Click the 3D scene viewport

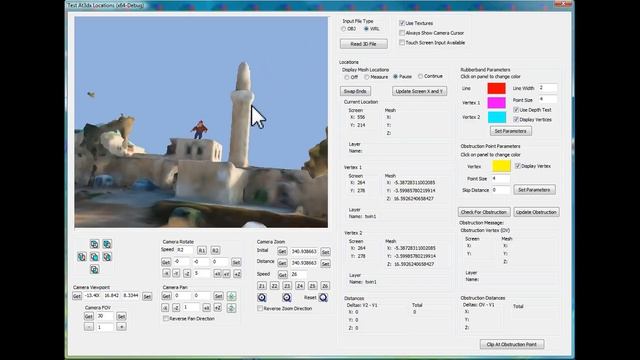pos(201,122)
